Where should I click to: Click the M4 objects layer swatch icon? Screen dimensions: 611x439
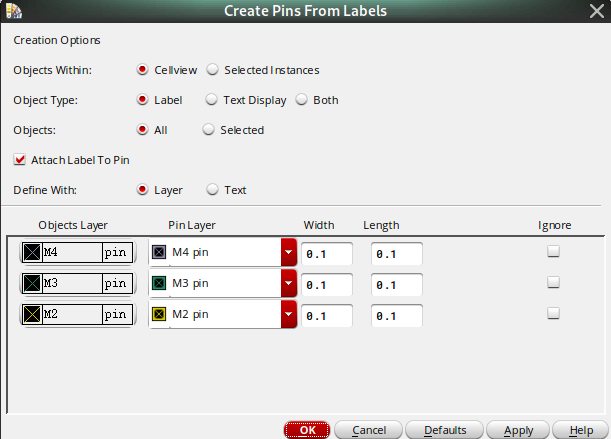(32, 253)
